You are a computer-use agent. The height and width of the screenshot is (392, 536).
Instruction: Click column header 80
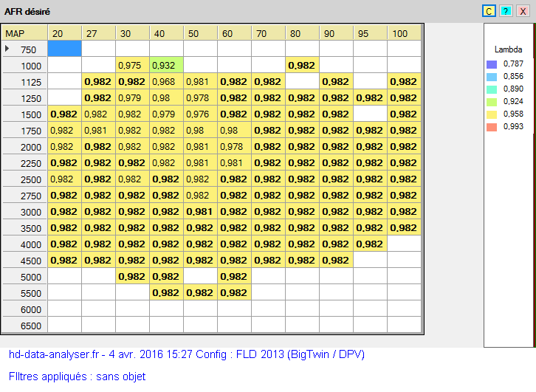click(x=302, y=32)
